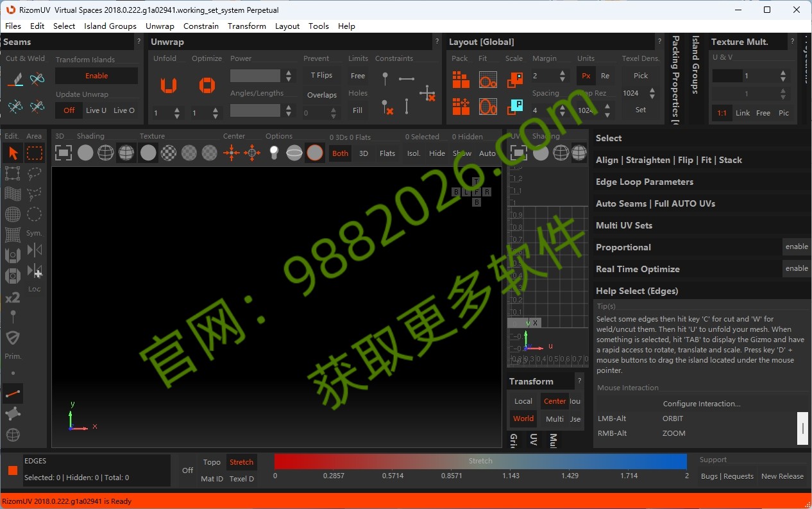Enable Proportional mode
This screenshot has height=509, width=812.
click(797, 246)
